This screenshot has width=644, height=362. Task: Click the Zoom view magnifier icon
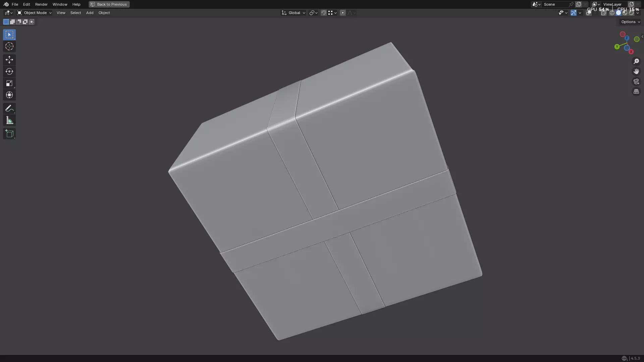[x=636, y=61]
